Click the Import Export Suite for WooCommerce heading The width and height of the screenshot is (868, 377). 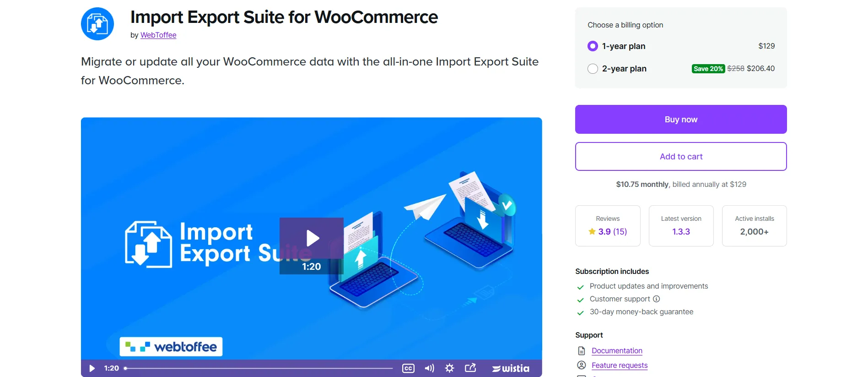[284, 17]
